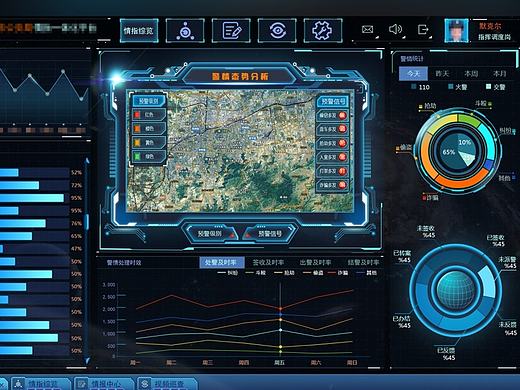The width and height of the screenshot is (520, 390).
Task: Open the gear-and-wrench settings icon
Action: 323,31
